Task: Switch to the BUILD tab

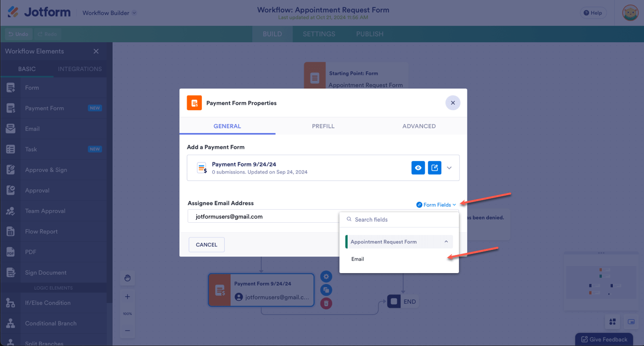Action: [272, 34]
